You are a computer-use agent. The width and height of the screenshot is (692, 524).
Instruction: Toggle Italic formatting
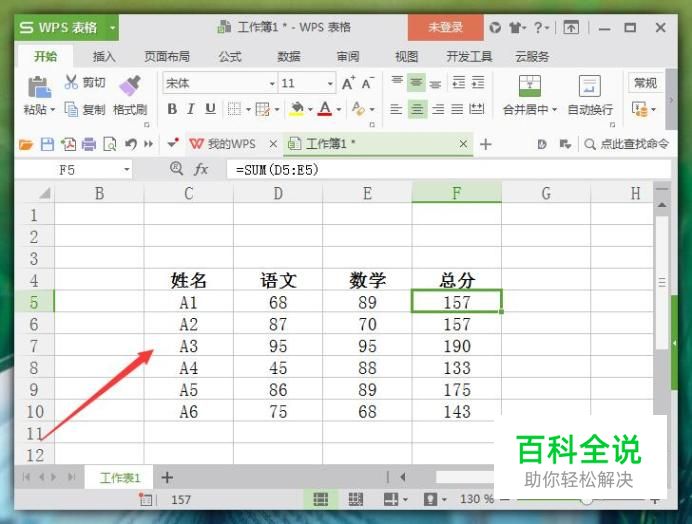coord(191,109)
